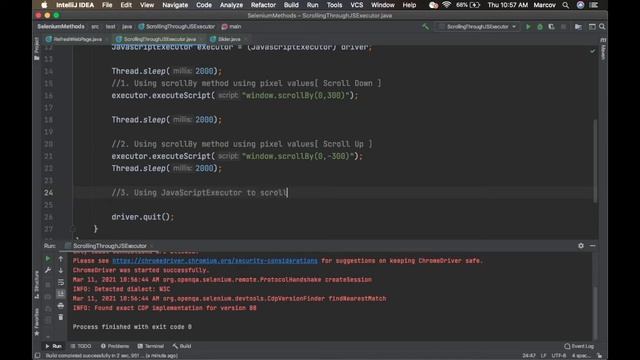640x360 pixels.
Task: Click the inspection checkmark in editor
Action: pyautogui.click(x=592, y=51)
